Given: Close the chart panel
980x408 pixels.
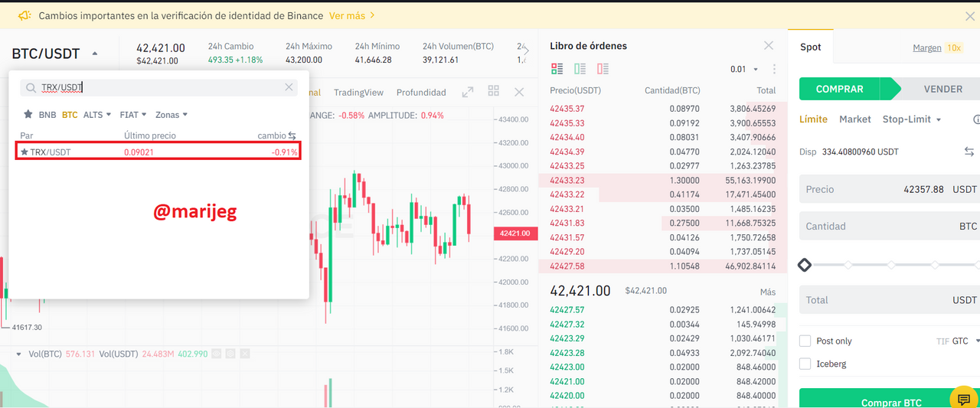Looking at the screenshot, I should 519,92.
